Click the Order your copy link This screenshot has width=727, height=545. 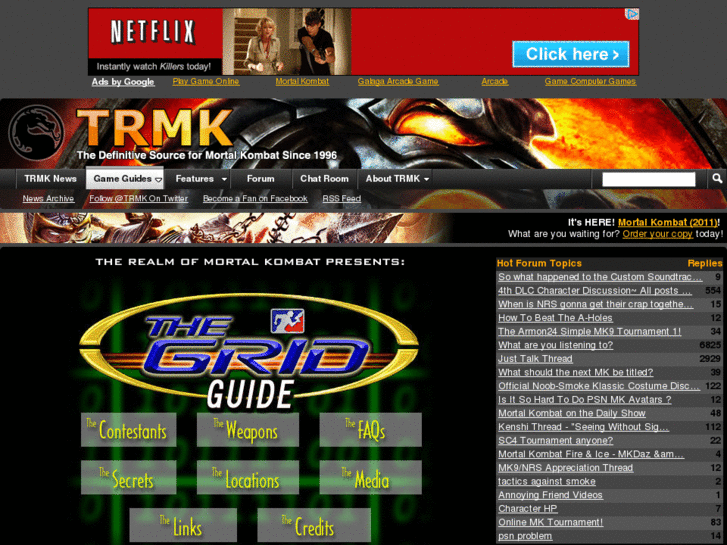tap(657, 234)
